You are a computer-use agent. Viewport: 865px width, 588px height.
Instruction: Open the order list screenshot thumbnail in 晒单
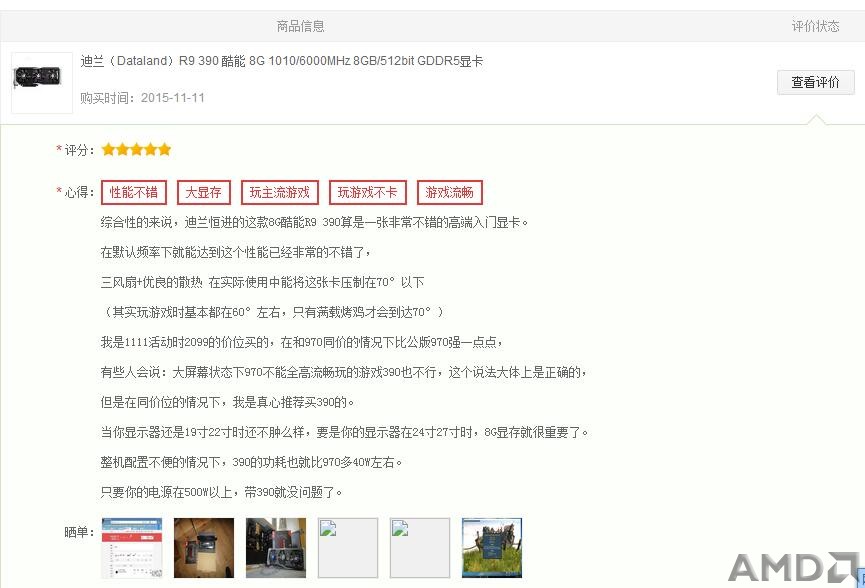(x=132, y=548)
